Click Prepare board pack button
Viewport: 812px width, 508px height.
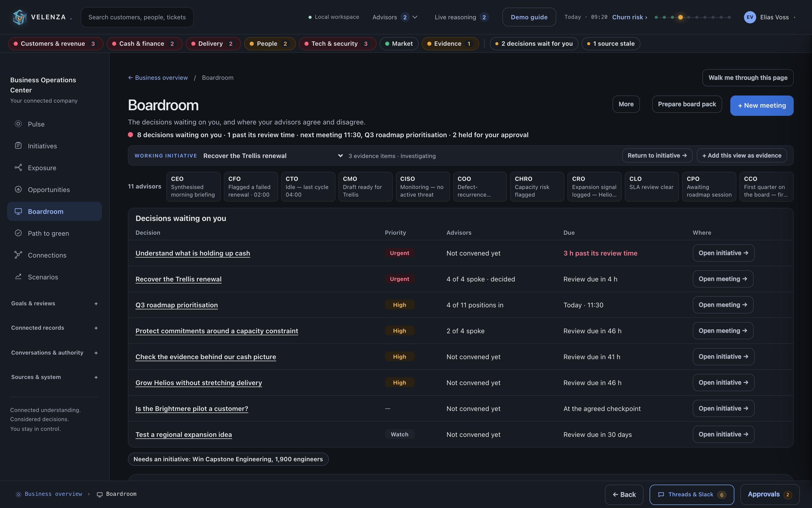(x=687, y=104)
